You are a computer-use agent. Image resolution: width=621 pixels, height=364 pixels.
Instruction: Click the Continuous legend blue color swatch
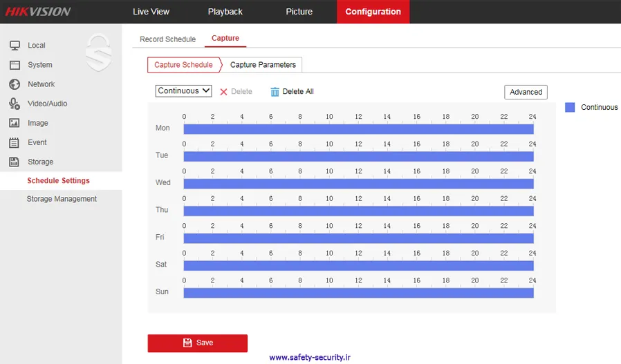pos(570,107)
